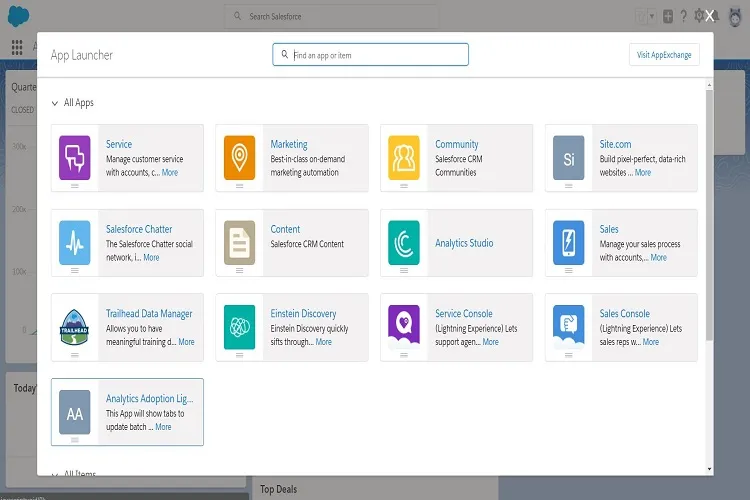The image size is (750, 500).
Task: Open the help question mark icon
Action: 684,16
